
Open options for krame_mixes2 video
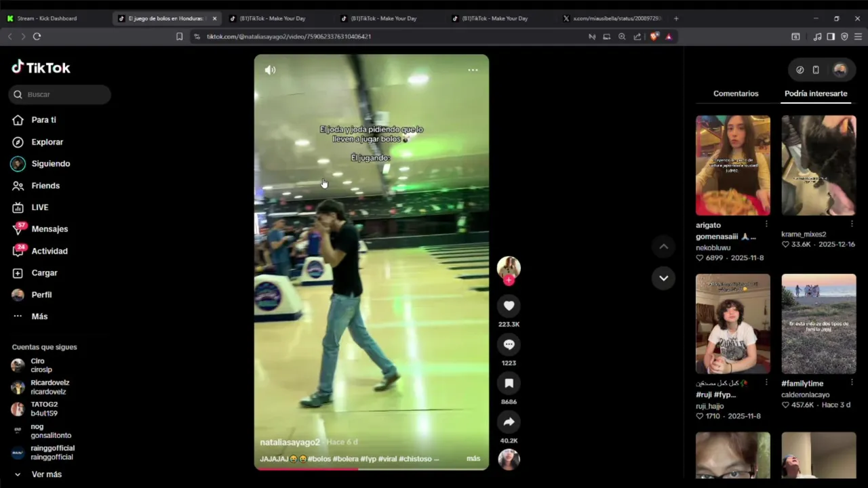coord(852,224)
